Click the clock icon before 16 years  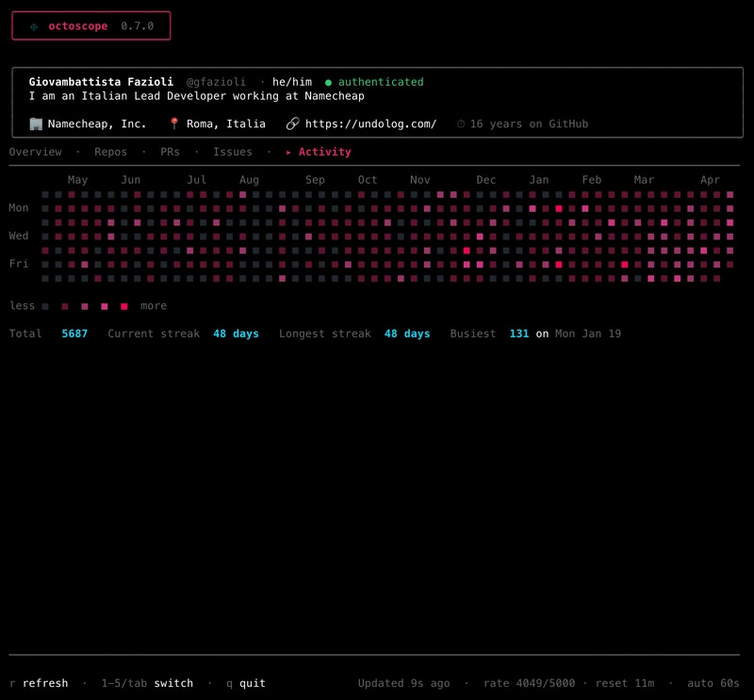coord(461,124)
